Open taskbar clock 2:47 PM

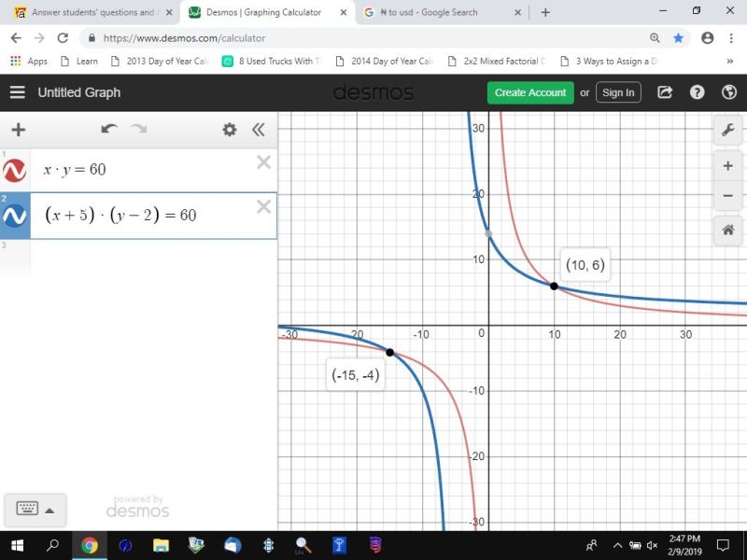click(x=684, y=545)
